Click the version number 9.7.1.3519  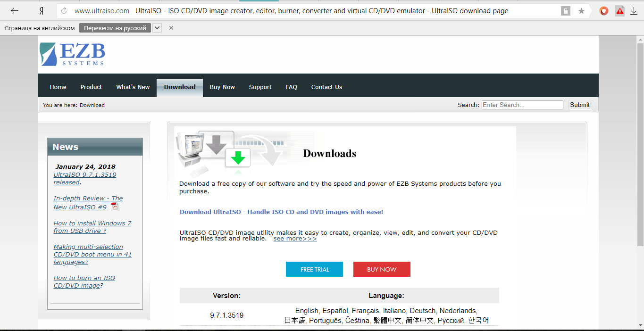coord(227,315)
